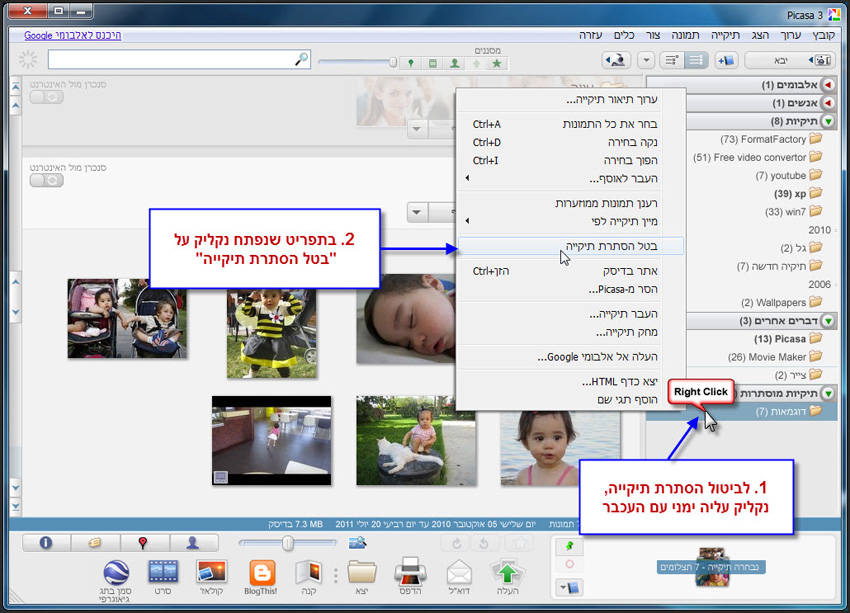Click the Import (יבא) button
Viewport: 850px width, 613px height.
click(790, 60)
